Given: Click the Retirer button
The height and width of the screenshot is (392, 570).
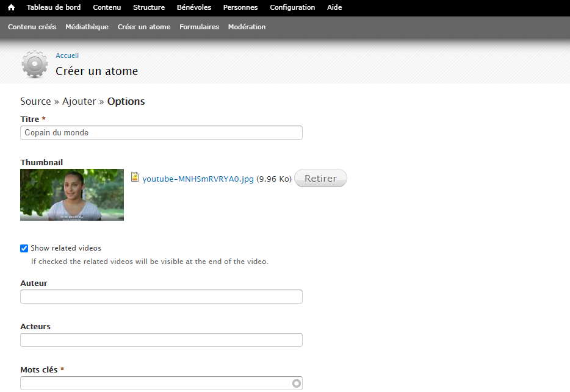Looking at the screenshot, I should pos(320,179).
